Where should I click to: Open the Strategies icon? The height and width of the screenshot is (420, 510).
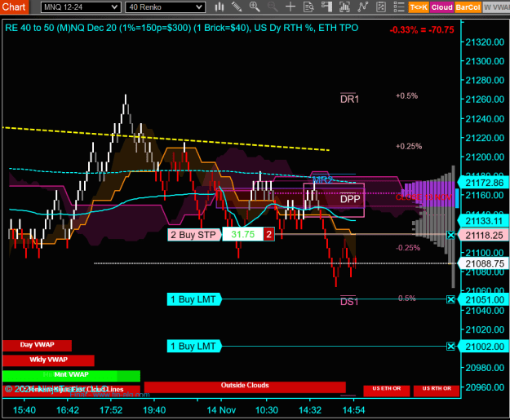(380, 7)
